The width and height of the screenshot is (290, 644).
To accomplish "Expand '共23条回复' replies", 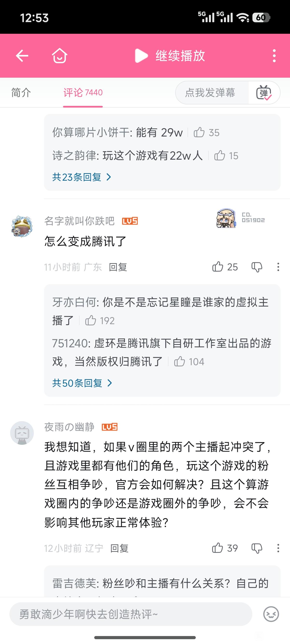I will click(x=81, y=177).
